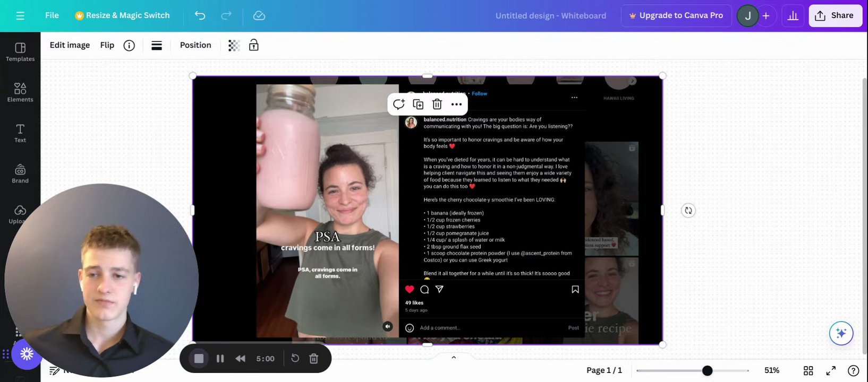Open the File menu
This screenshot has width=868, height=382.
(52, 15)
